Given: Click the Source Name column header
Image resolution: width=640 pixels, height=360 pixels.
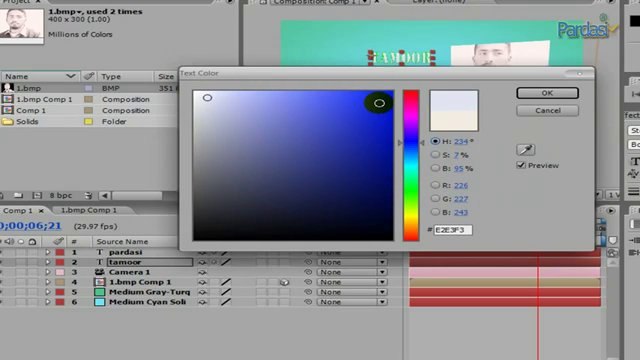Looking at the screenshot, I should [x=135, y=242].
